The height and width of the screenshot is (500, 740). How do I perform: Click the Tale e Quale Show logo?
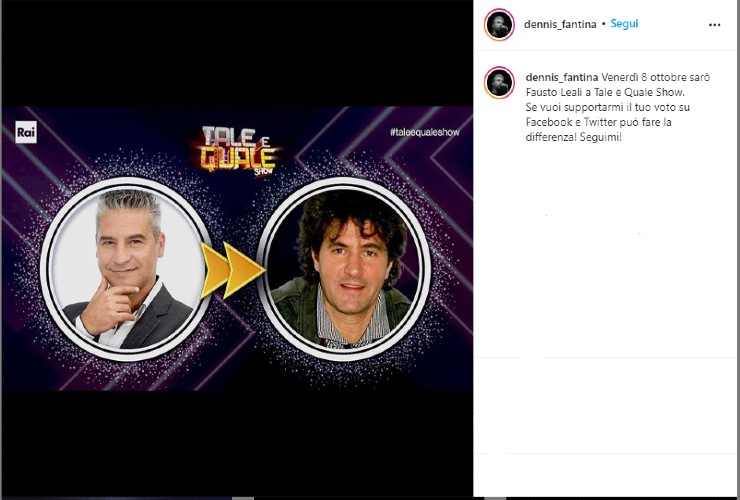click(x=238, y=151)
